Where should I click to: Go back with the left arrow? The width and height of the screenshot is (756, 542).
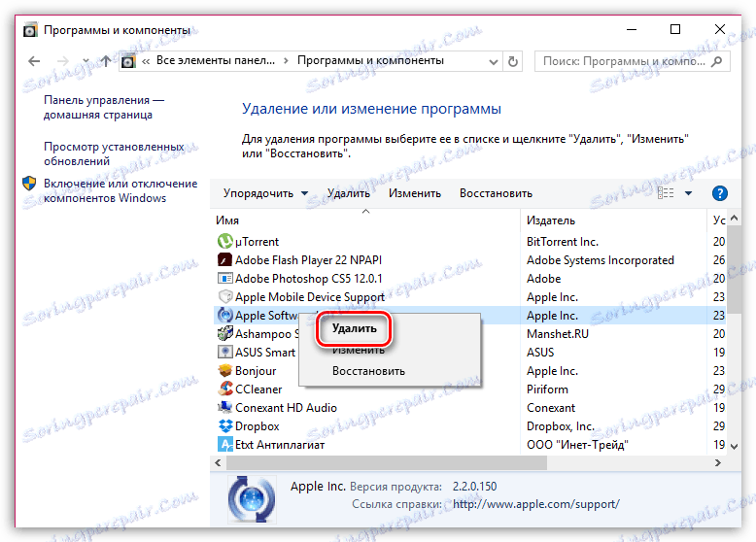pos(34,61)
